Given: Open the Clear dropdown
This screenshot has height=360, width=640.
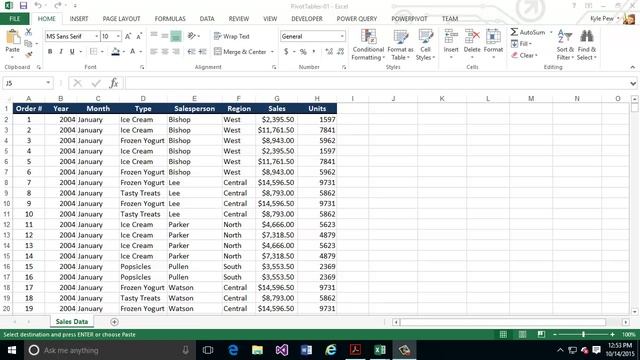Looking at the screenshot, I should pyautogui.click(x=524, y=55).
